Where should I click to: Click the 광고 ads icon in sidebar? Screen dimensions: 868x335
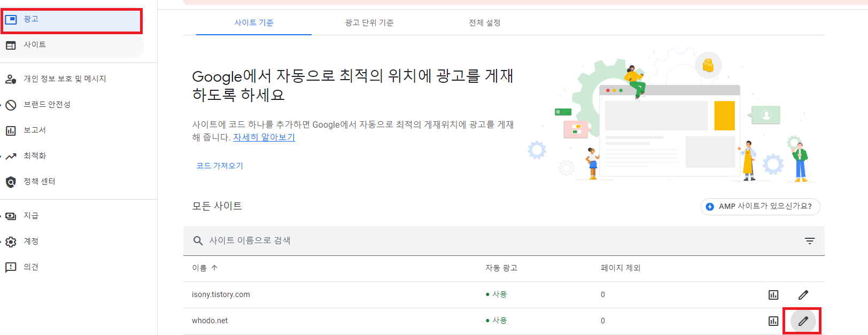pyautogui.click(x=11, y=20)
